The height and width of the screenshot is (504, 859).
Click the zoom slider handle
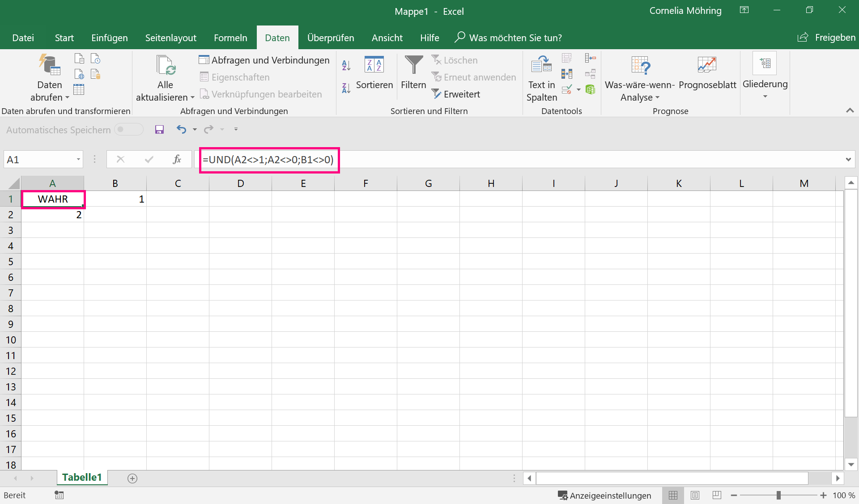tap(778, 495)
